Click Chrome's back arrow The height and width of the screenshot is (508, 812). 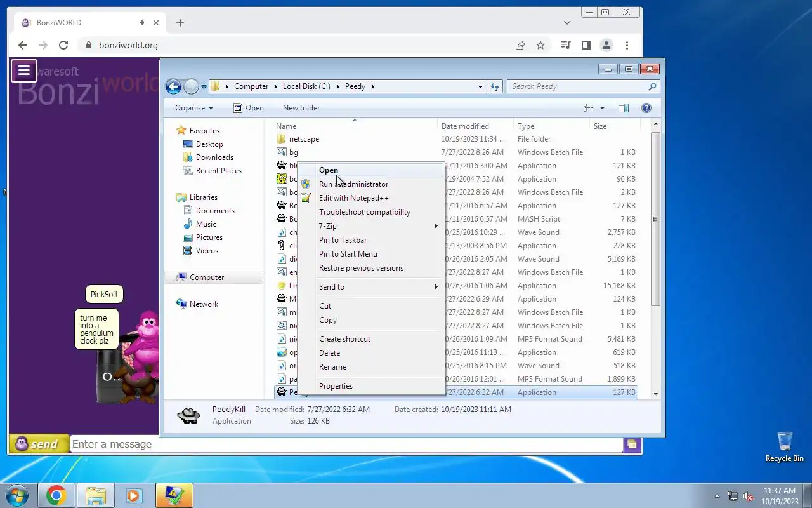pyautogui.click(x=23, y=45)
